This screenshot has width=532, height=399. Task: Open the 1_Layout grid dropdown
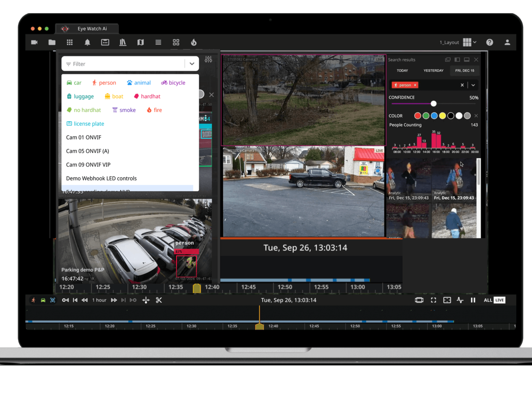(x=470, y=42)
